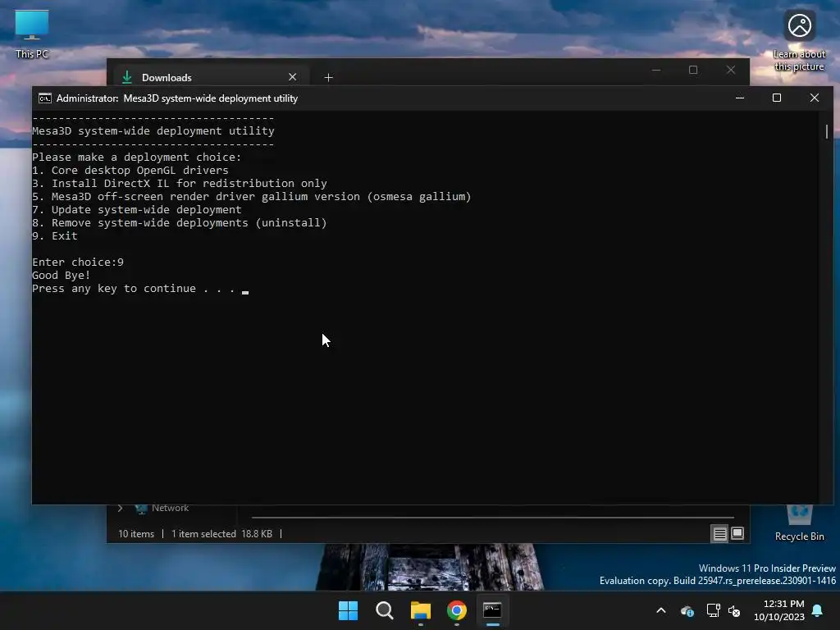
Task: Minimize the File Explorer window
Action: click(x=656, y=71)
